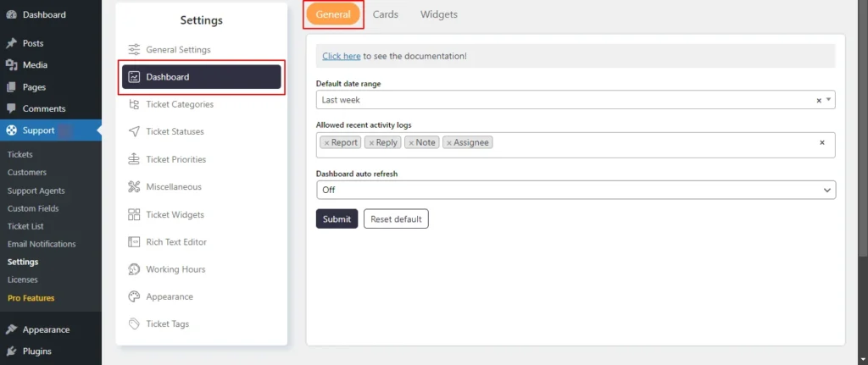
Task: Open the Custom Fields submenu item
Action: pyautogui.click(x=33, y=208)
